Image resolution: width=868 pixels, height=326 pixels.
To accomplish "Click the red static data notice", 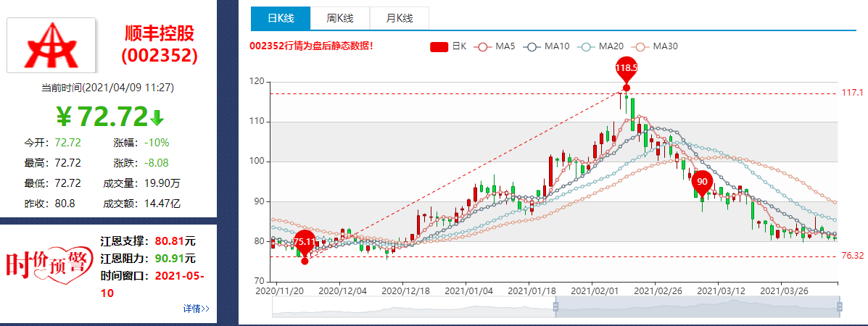I will (x=312, y=46).
